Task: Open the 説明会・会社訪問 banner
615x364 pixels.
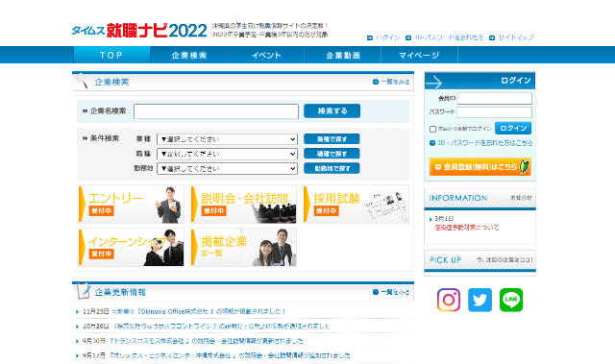Action: (243, 205)
